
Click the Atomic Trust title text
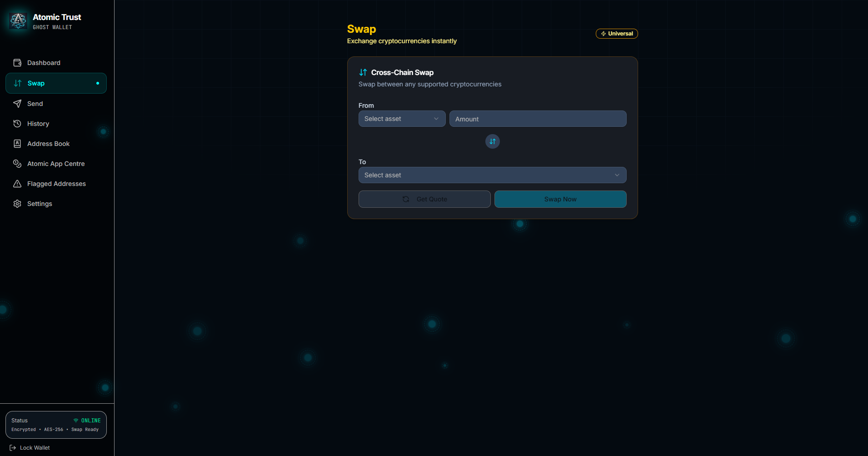[57, 17]
